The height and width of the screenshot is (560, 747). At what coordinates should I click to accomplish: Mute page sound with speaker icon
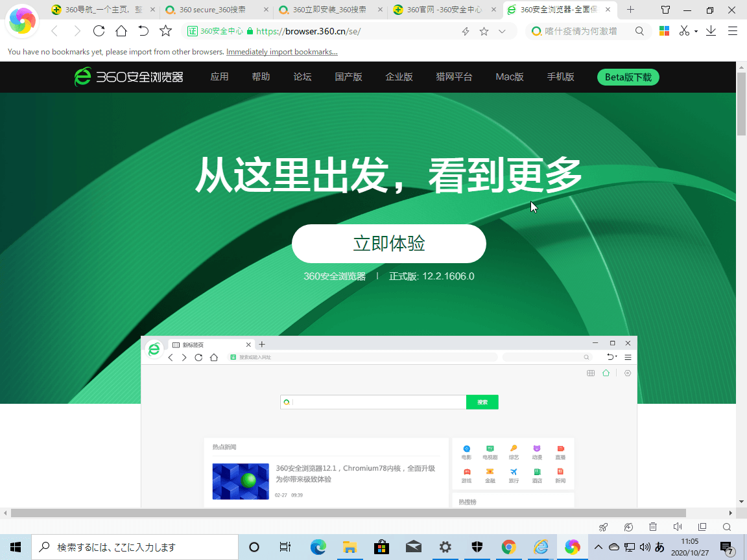click(678, 527)
